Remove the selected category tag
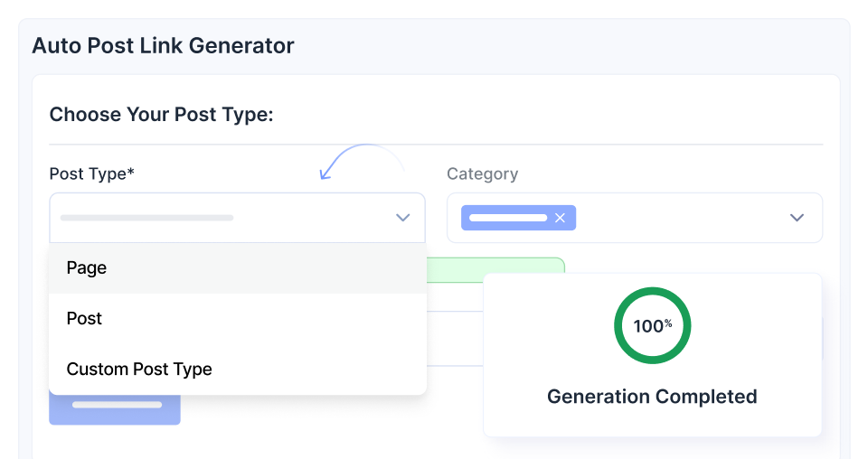Viewport: 868px width, 459px height. tap(560, 218)
